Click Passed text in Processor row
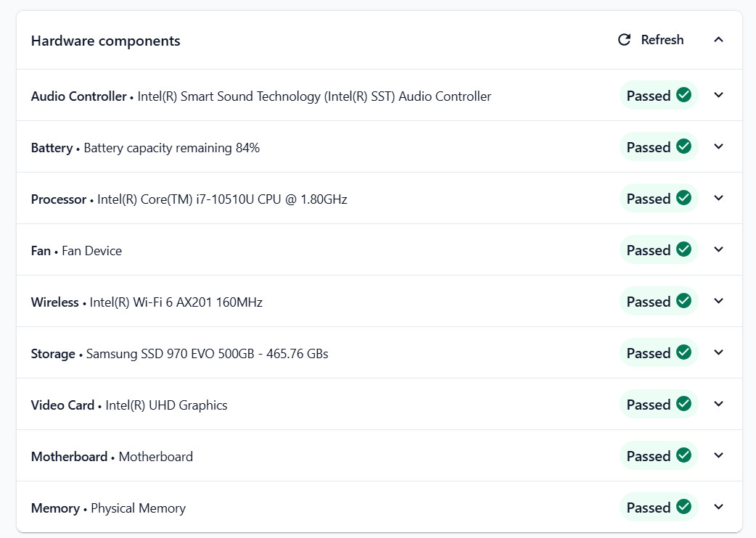Screen dimensions: 756x538 pyautogui.click(x=649, y=199)
